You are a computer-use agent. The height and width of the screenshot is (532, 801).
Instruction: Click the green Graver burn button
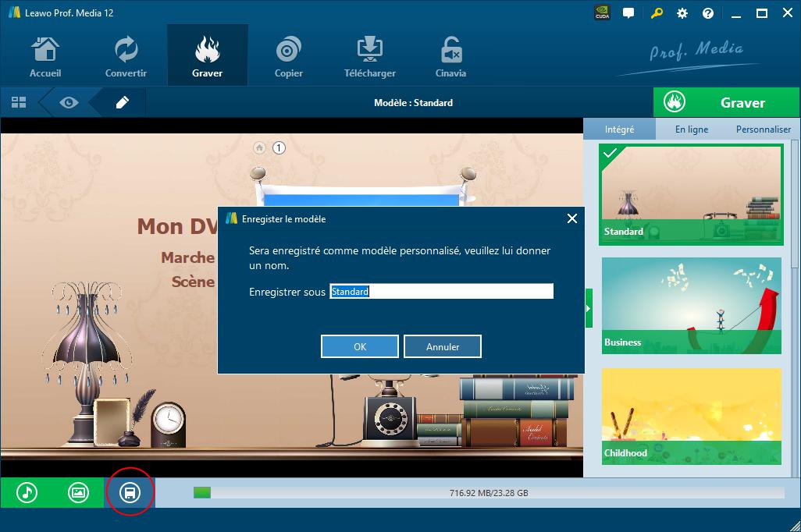(x=726, y=103)
